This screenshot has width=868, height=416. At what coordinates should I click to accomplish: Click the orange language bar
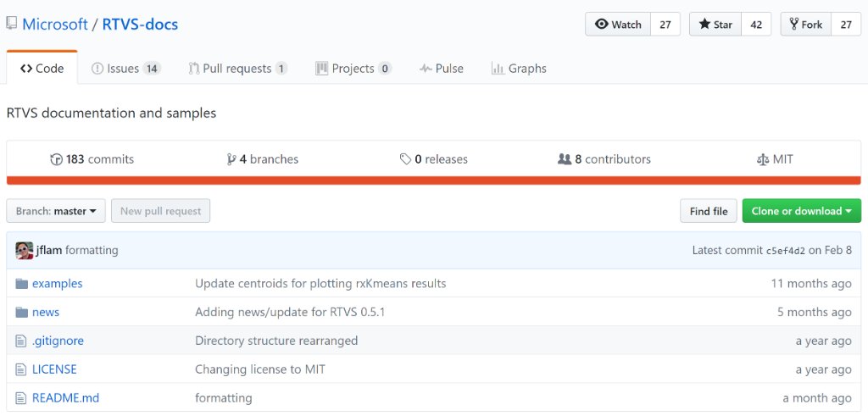pyautogui.click(x=433, y=180)
